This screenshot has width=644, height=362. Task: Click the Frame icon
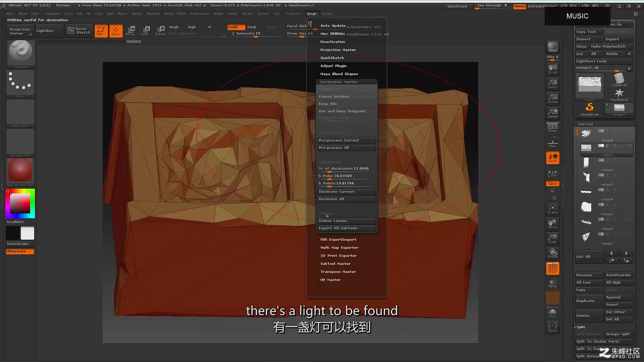pyautogui.click(x=552, y=209)
